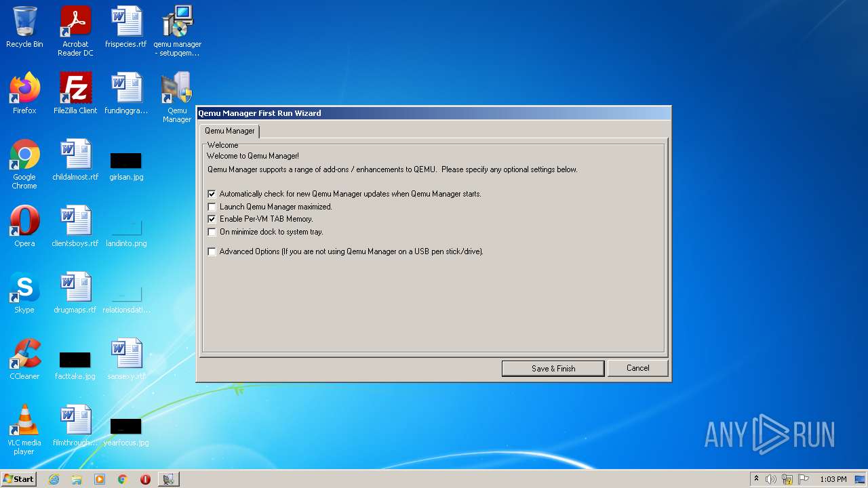This screenshot has width=868, height=488.
Task: Click the Save & Finish button
Action: pyautogui.click(x=553, y=368)
